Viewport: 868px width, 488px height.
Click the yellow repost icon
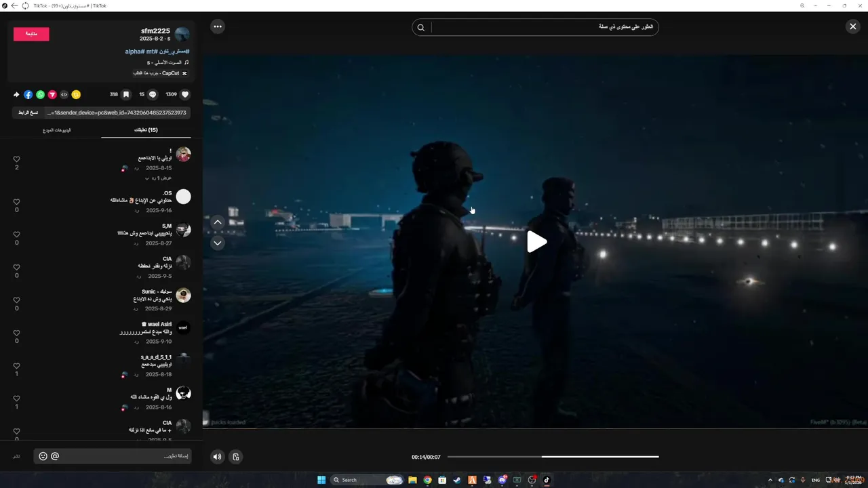76,95
